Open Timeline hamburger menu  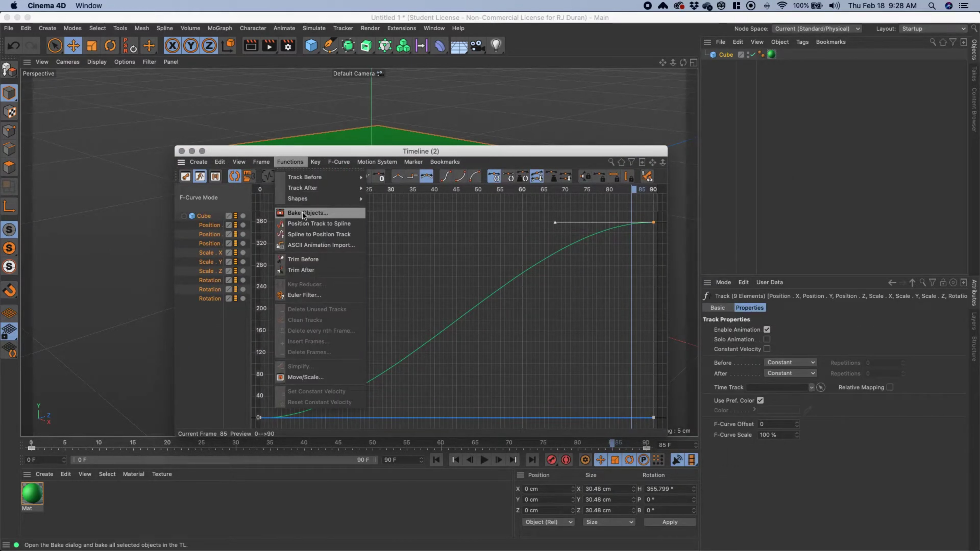pyautogui.click(x=181, y=162)
